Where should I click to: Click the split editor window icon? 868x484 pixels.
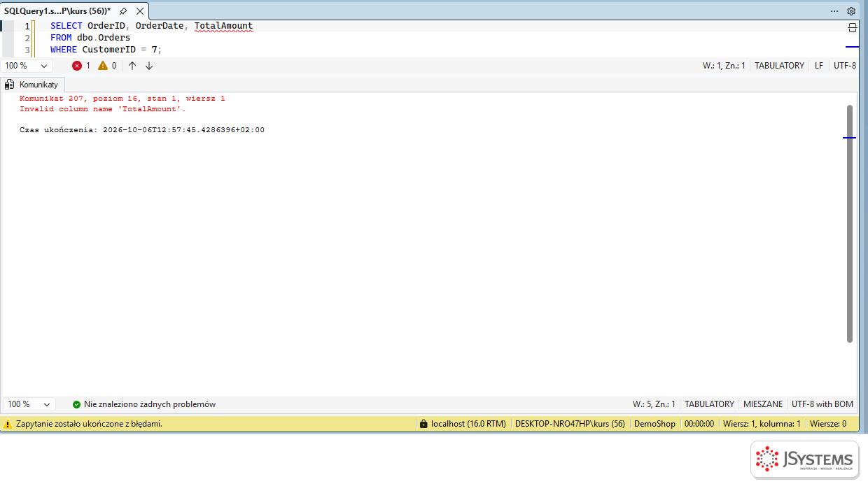(852, 28)
